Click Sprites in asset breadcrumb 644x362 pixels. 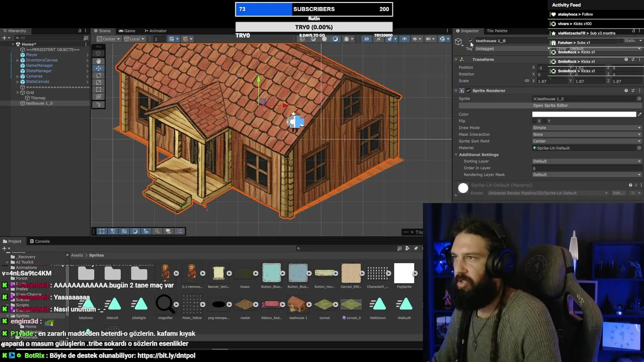coord(97,255)
